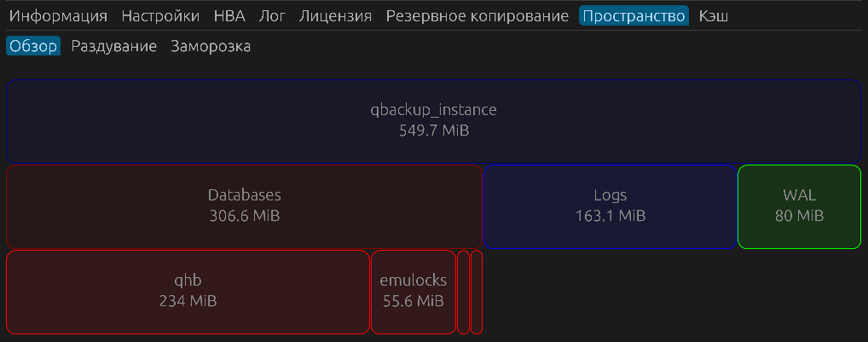Click first thin red block after emulocks

coord(463,292)
